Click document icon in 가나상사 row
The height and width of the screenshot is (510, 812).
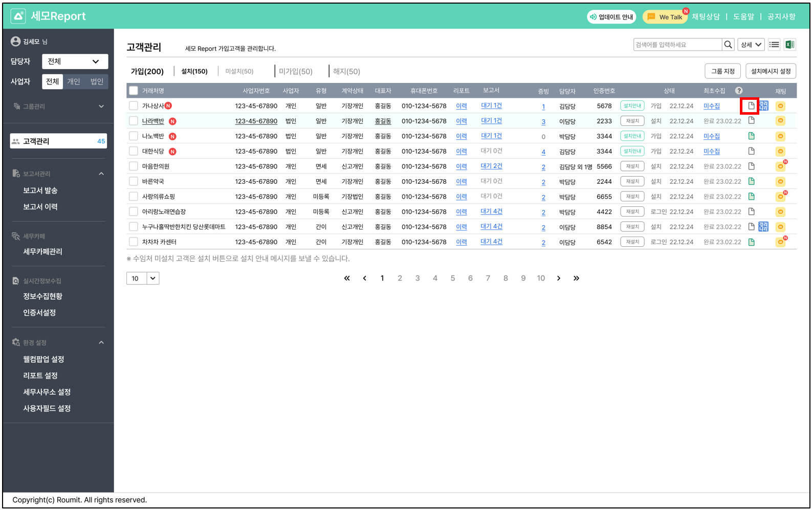pos(751,106)
